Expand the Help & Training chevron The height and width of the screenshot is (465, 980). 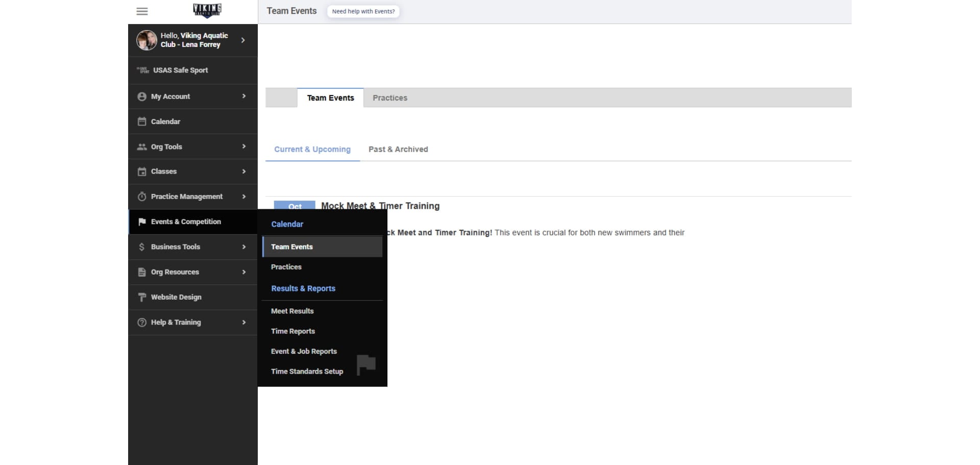pyautogui.click(x=243, y=322)
